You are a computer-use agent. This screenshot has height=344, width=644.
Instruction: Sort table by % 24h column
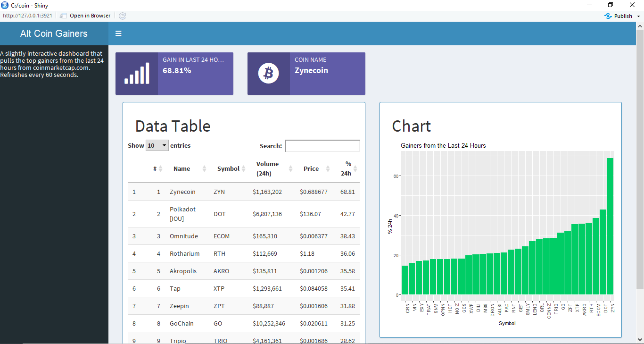coord(347,168)
